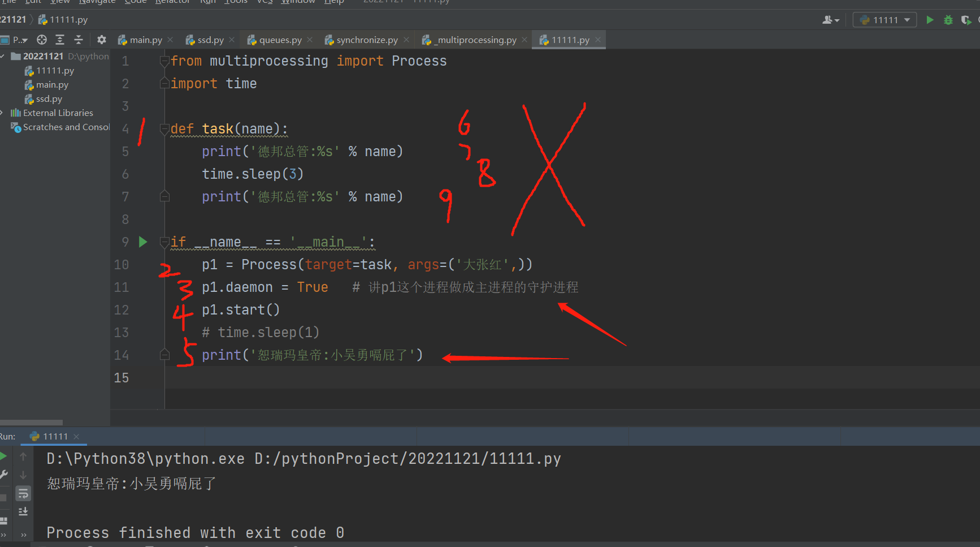Select Scratches and Consoles in the tree
The height and width of the screenshot is (547, 980).
(60, 127)
